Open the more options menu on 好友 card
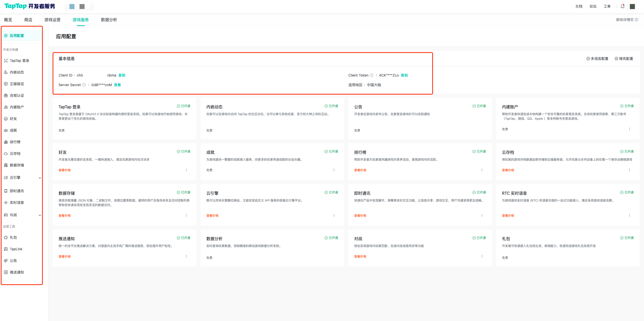 coord(186,170)
